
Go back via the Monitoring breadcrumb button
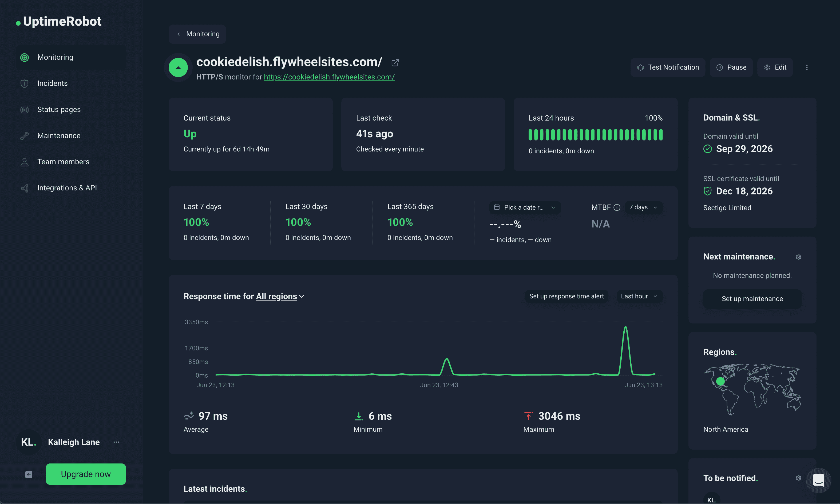coord(197,34)
